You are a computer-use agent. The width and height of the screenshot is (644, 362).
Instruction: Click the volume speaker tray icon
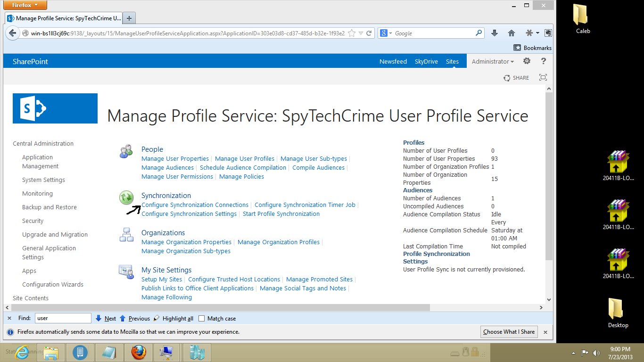point(596,353)
